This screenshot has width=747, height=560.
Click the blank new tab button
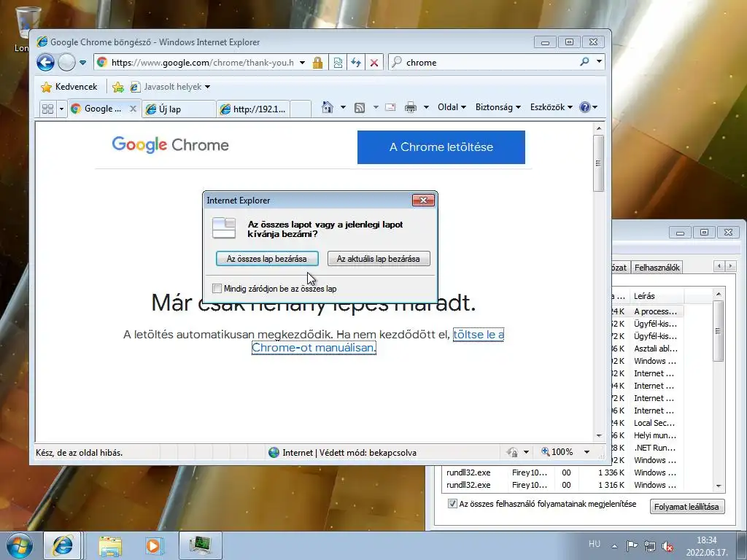click(x=300, y=109)
